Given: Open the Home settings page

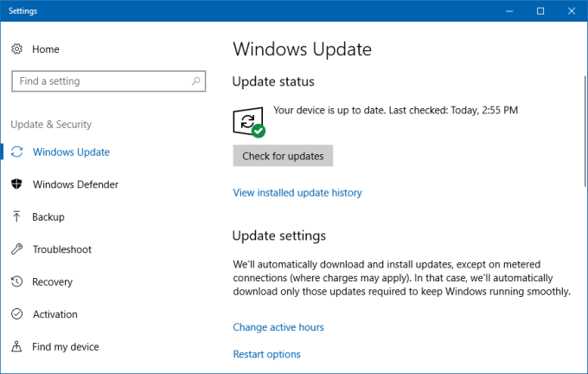Looking at the screenshot, I should coord(45,49).
